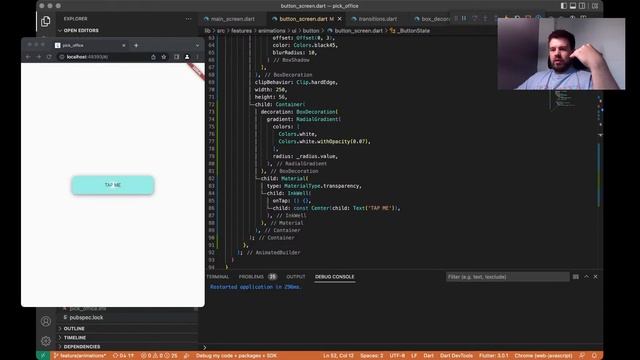Select language mode Dart in status bar
Viewport: 640px width, 360px height.
coord(428,356)
